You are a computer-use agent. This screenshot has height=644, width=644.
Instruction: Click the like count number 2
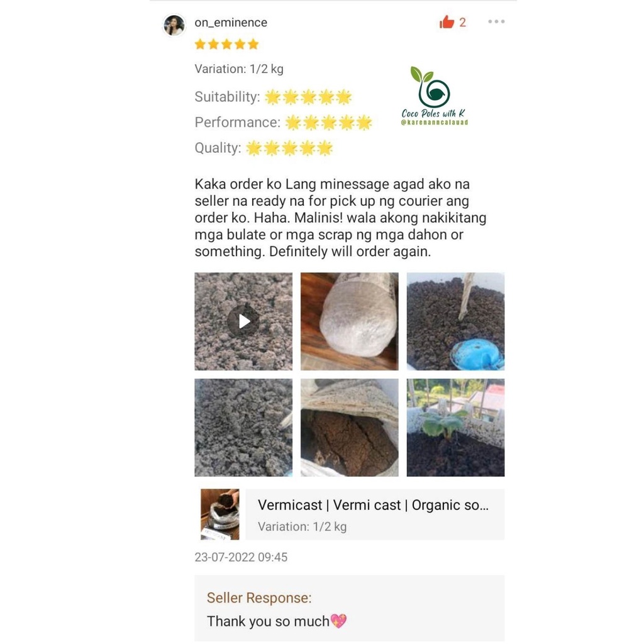pos(462,22)
